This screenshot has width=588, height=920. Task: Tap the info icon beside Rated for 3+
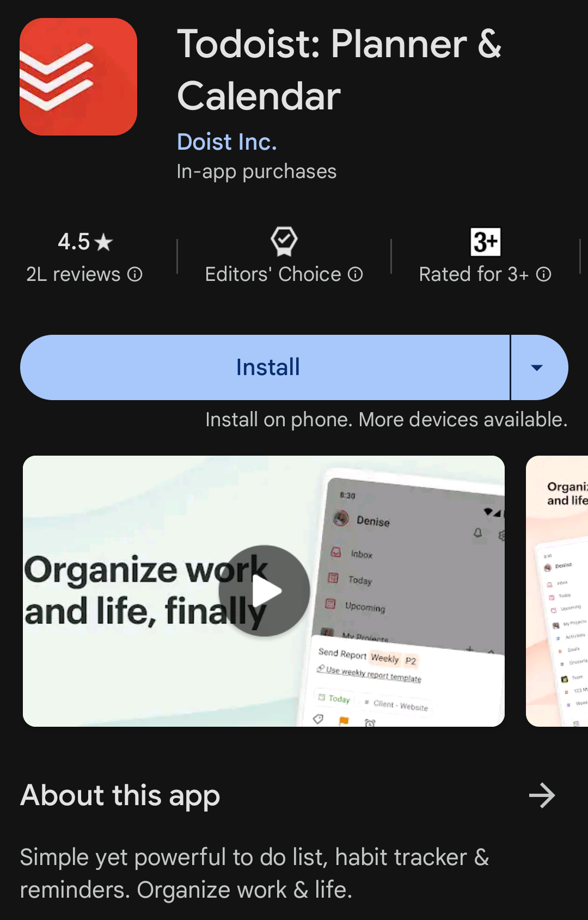coord(544,274)
